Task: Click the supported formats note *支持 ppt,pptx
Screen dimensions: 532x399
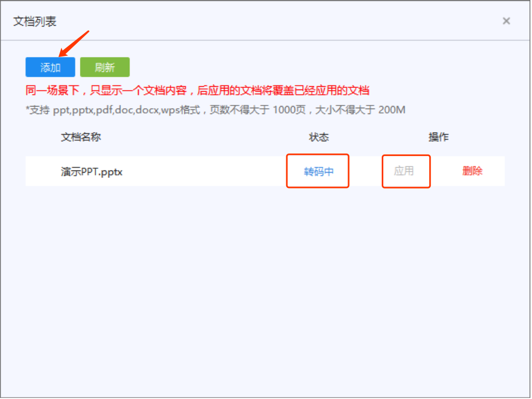Action: pos(215,110)
